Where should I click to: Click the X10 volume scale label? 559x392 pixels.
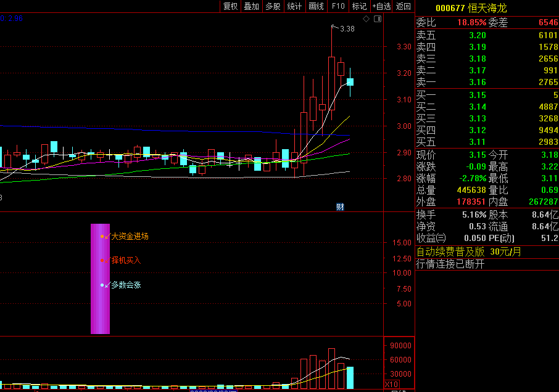point(391,385)
